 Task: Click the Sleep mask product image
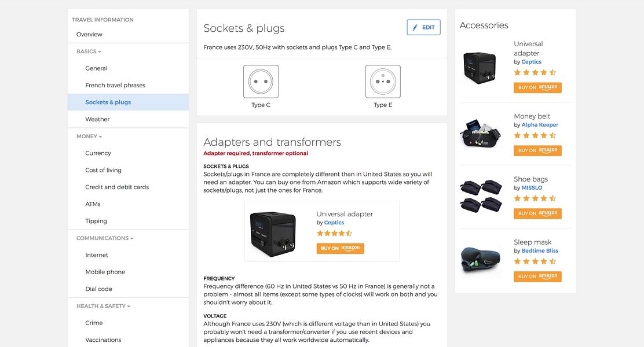click(481, 260)
